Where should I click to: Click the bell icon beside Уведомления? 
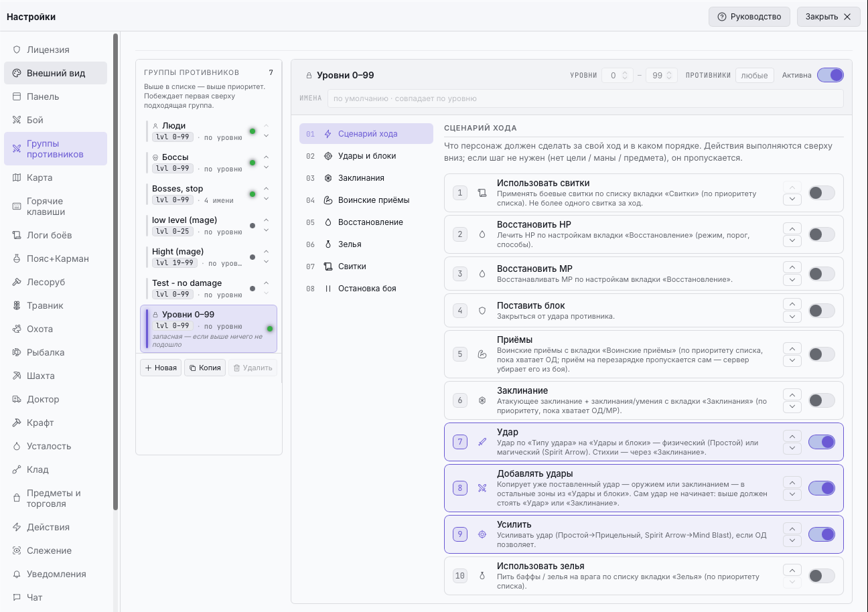(17, 574)
